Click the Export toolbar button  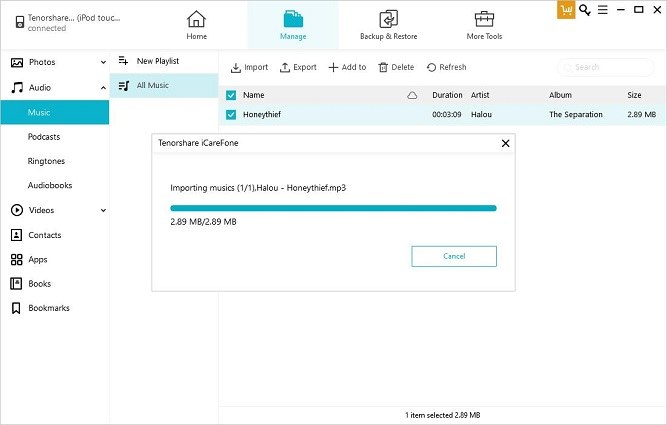[x=298, y=67]
